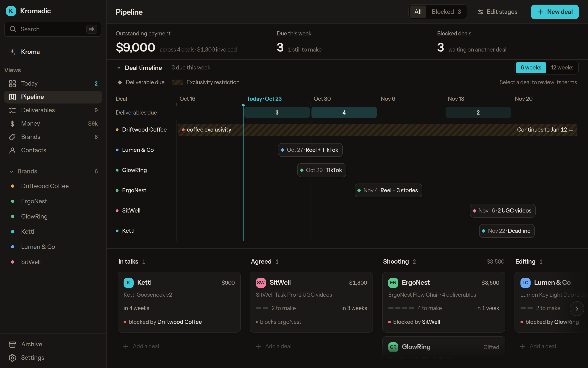588x368 pixels.
Task: Click the Kromadic logo icon
Action: click(x=11, y=11)
